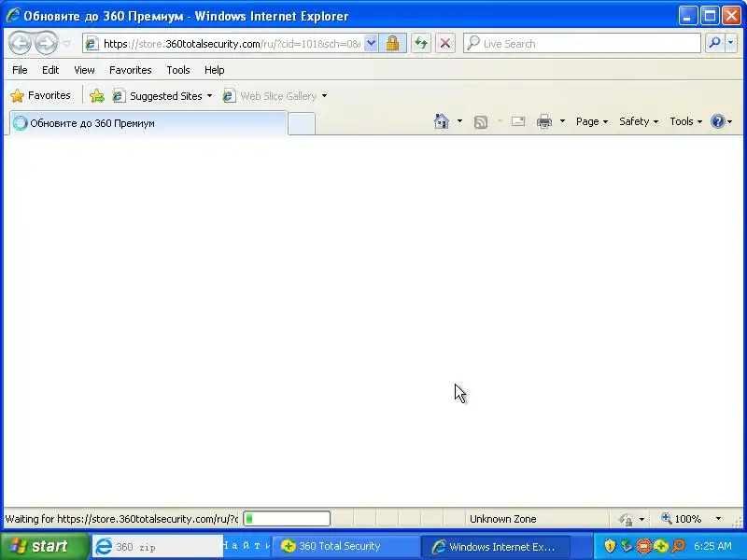Click the Windows Start button
The width and height of the screenshot is (747, 560).
coord(44,546)
